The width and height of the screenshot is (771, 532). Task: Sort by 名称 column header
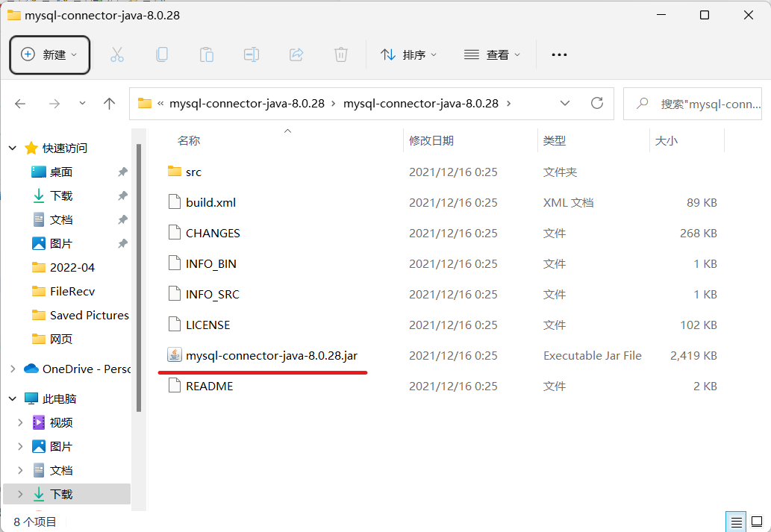point(188,140)
